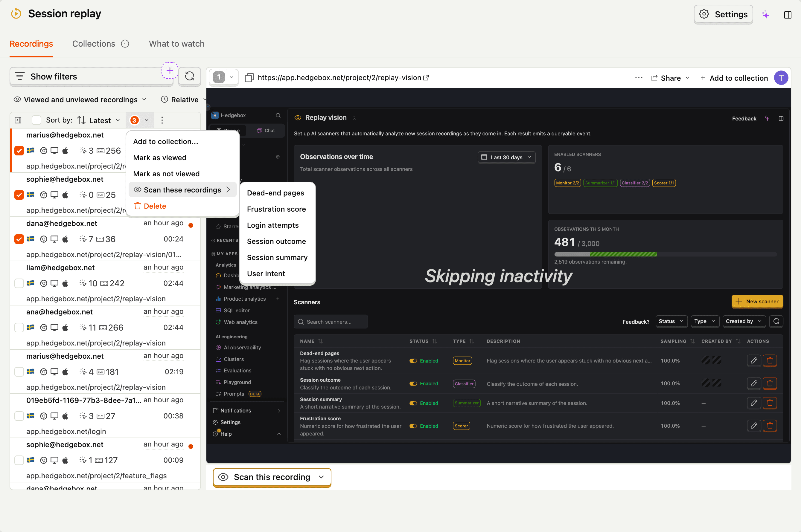801x532 pixels.
Task: Open the second marius@hedgebox.net recording
Action: coord(105,372)
